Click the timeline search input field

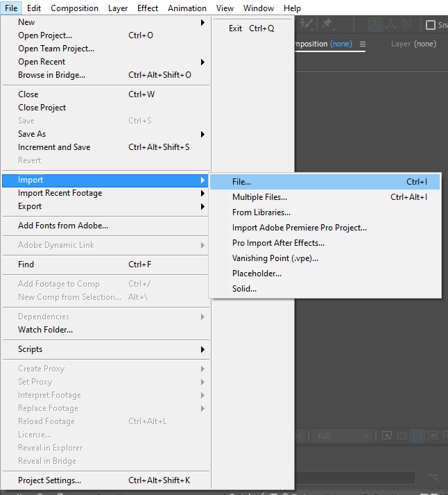354,478
